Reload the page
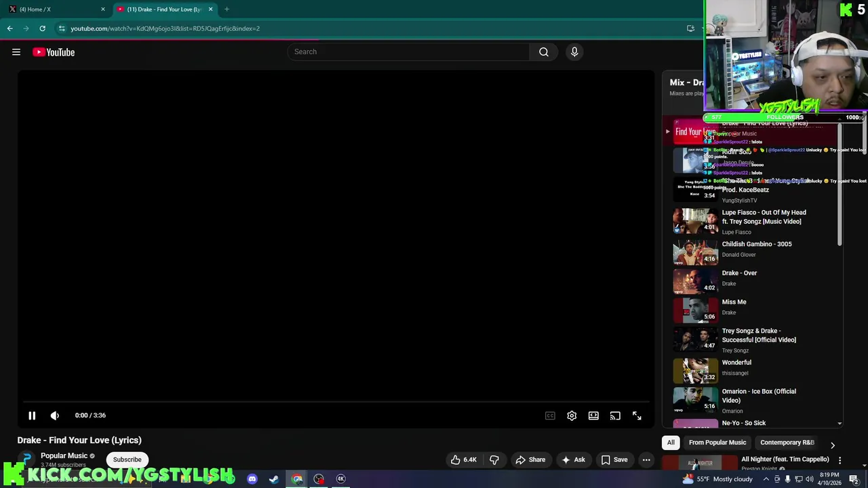 click(42, 28)
